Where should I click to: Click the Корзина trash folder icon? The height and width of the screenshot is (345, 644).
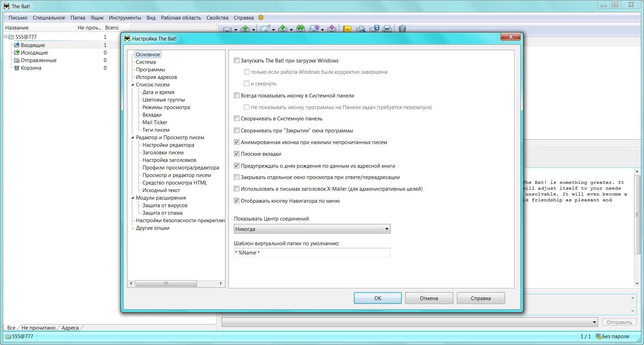click(16, 68)
